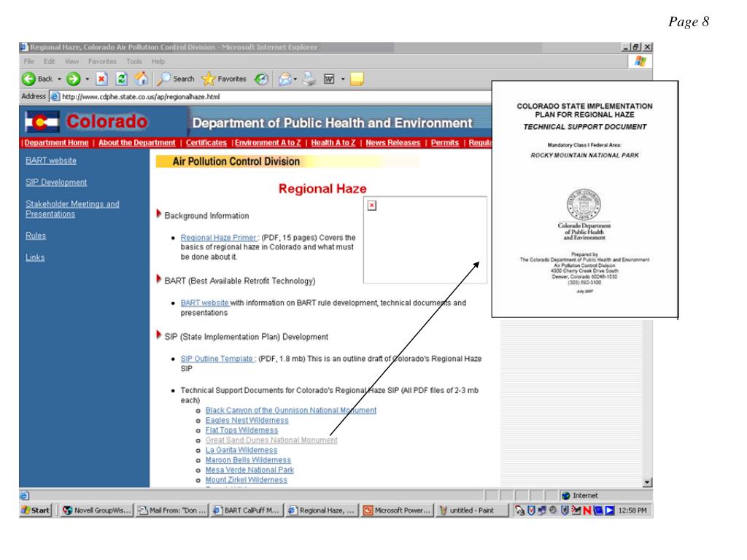Click scrollbar down arrow

(647, 482)
